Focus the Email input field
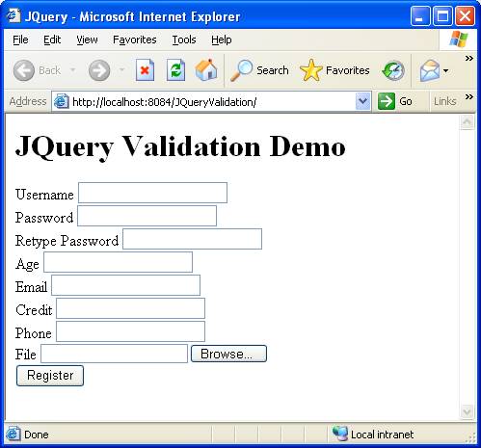 125,285
